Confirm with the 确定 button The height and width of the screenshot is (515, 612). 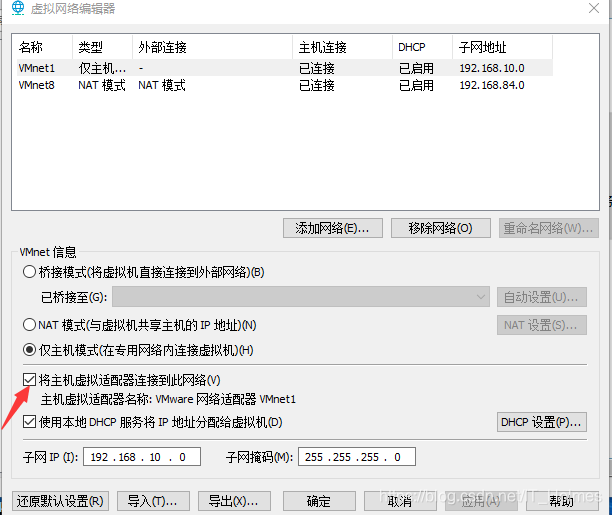click(319, 501)
